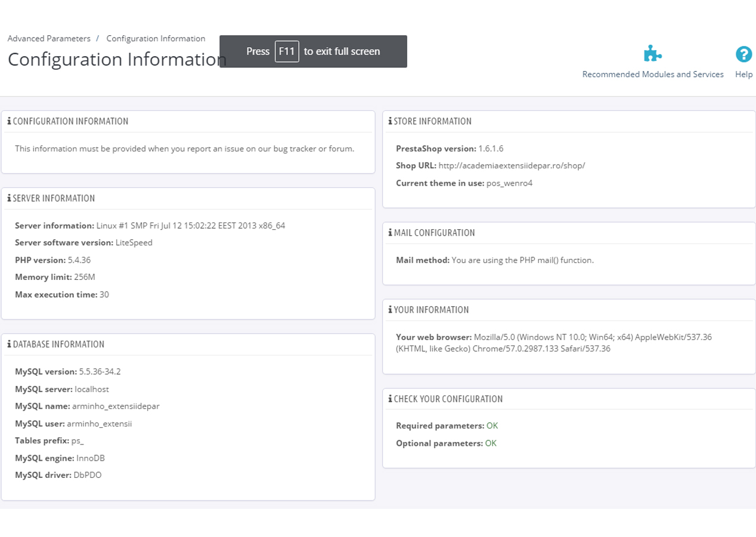This screenshot has height=537, width=756.
Task: Select the Tables prefix ps_ value
Action: [78, 441]
